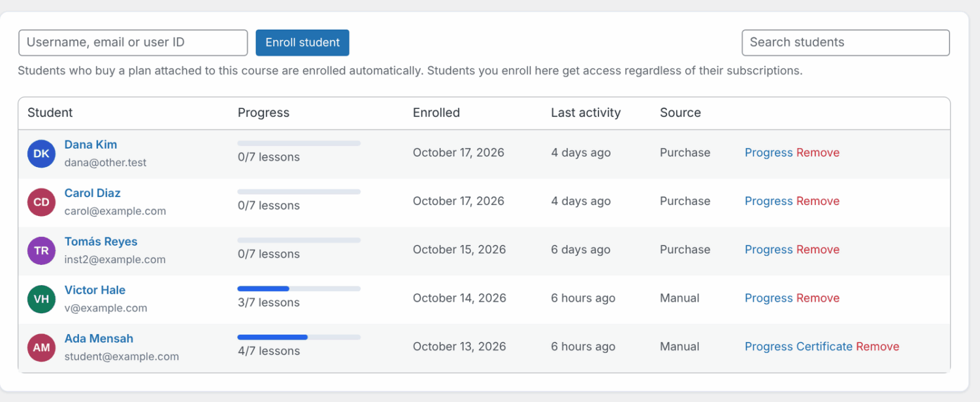Click Dana Kim's progress bar
The image size is (980, 402).
(x=299, y=143)
